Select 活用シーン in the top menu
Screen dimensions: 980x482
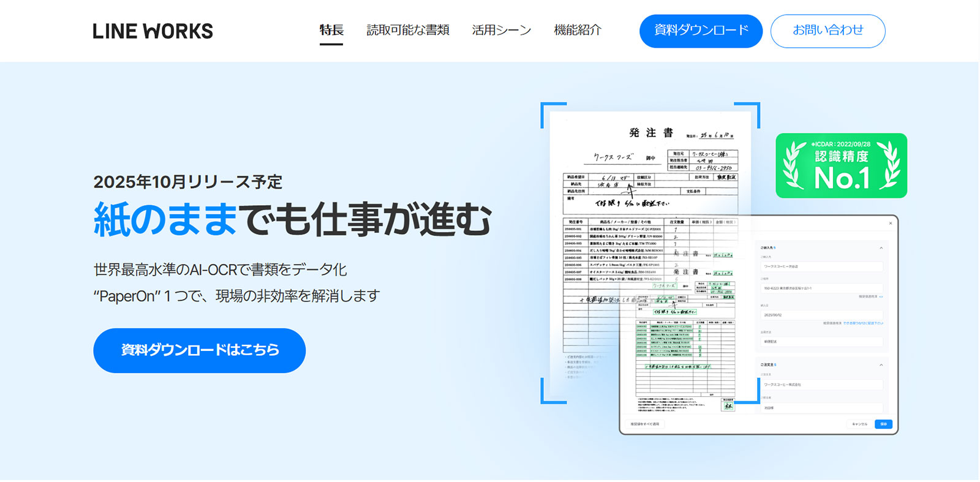coord(501,30)
